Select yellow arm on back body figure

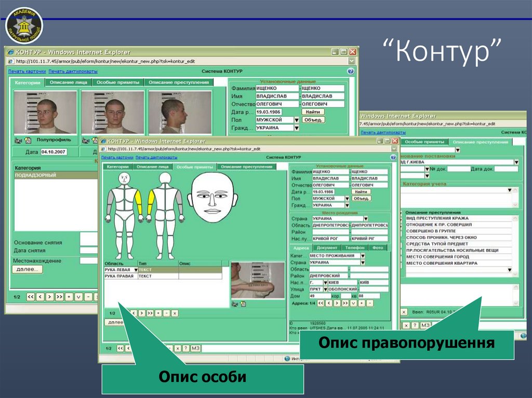[151, 202]
